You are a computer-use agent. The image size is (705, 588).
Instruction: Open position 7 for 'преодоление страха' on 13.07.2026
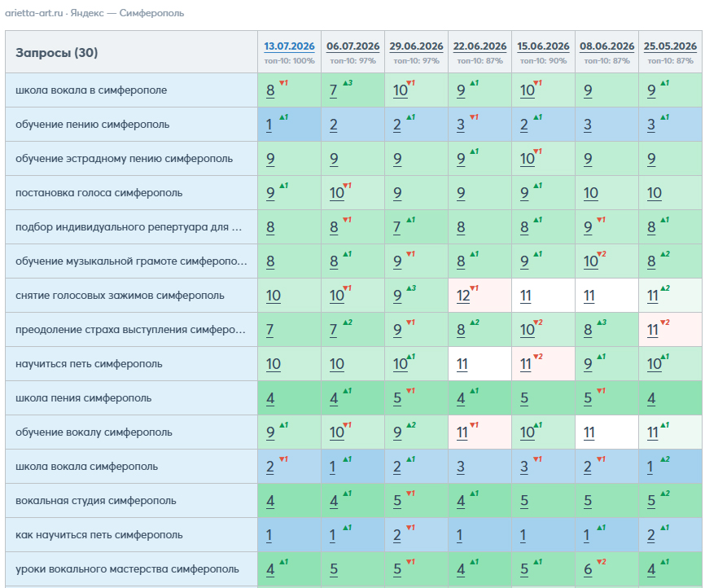click(269, 330)
